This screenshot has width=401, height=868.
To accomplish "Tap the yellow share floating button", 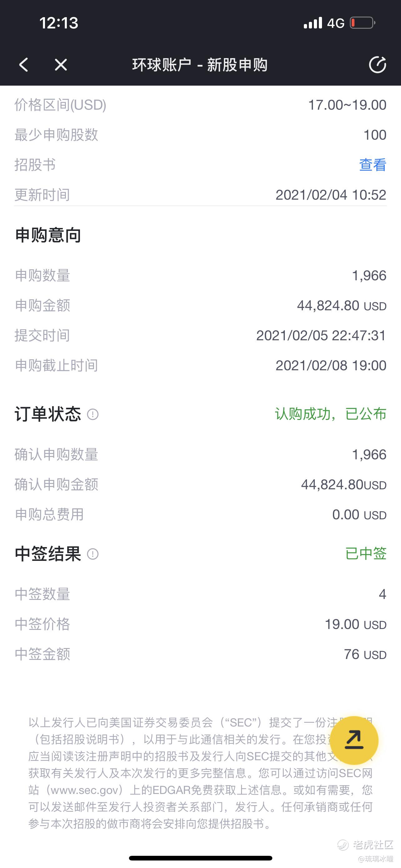I will coord(354,741).
